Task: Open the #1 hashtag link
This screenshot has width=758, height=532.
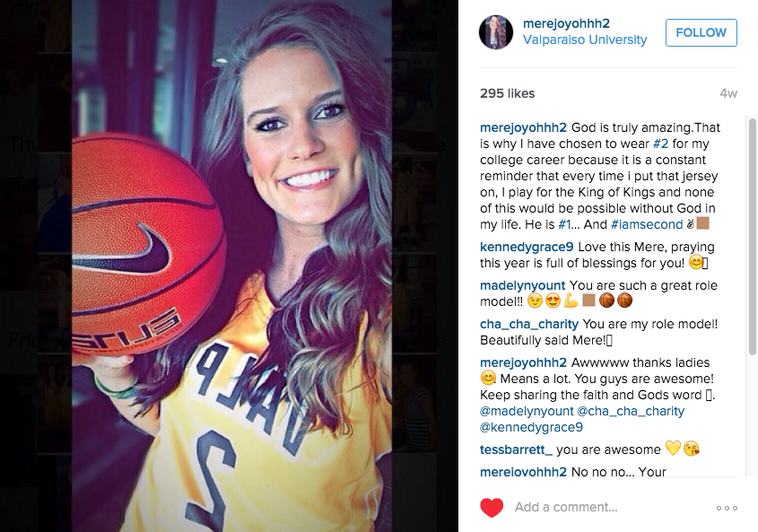Action: (x=563, y=224)
